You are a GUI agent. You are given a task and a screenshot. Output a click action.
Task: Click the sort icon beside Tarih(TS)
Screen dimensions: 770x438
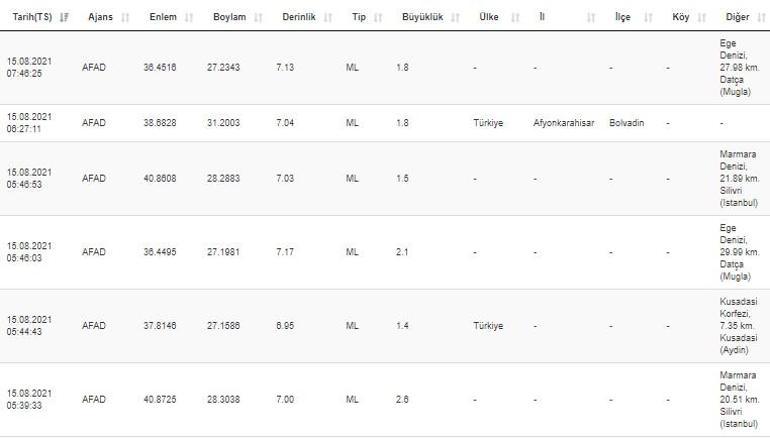pos(65,18)
